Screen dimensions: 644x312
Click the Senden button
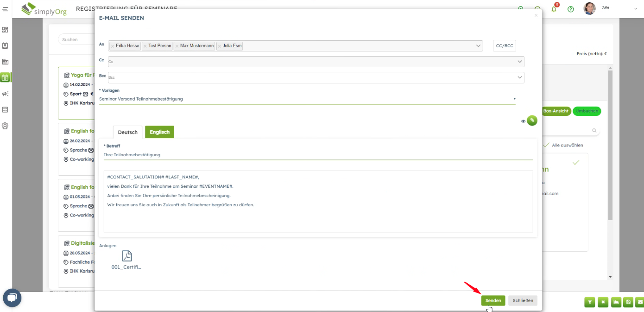(493, 300)
